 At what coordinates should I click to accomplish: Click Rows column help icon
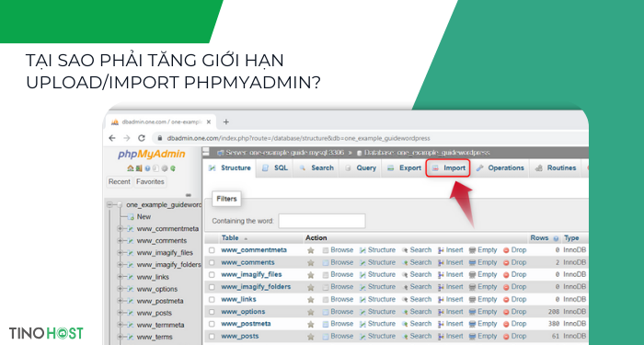point(556,238)
